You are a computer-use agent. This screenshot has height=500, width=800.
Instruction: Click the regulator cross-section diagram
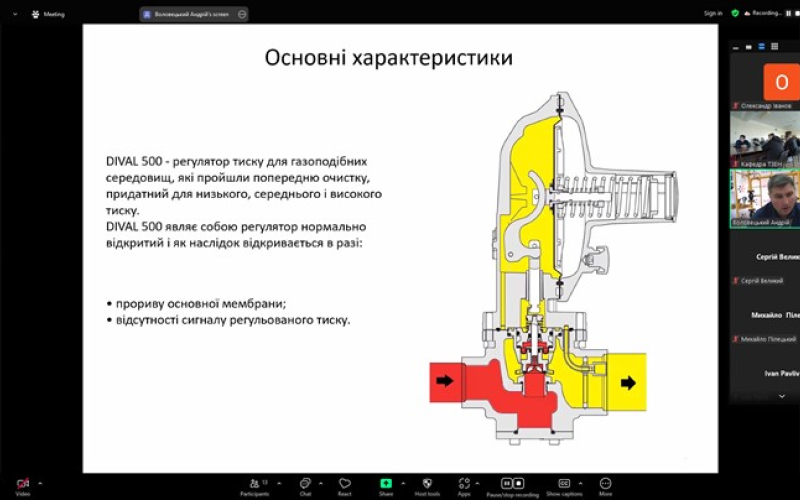[554, 268]
